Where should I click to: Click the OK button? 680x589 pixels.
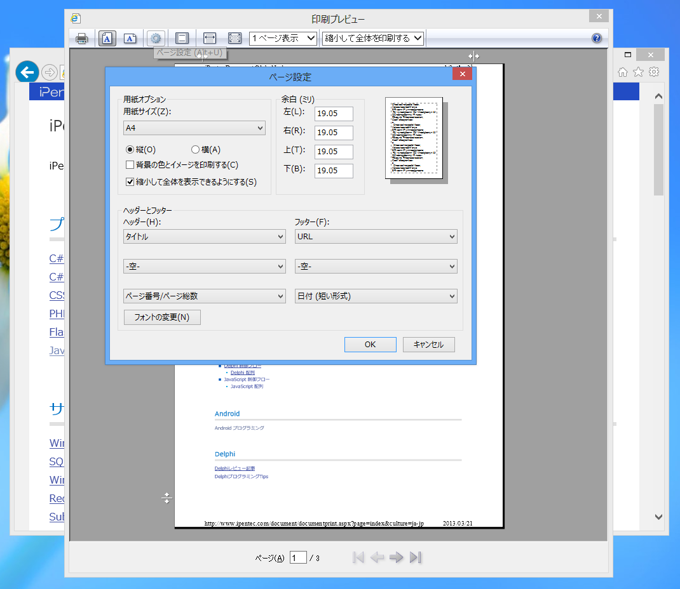click(x=370, y=344)
